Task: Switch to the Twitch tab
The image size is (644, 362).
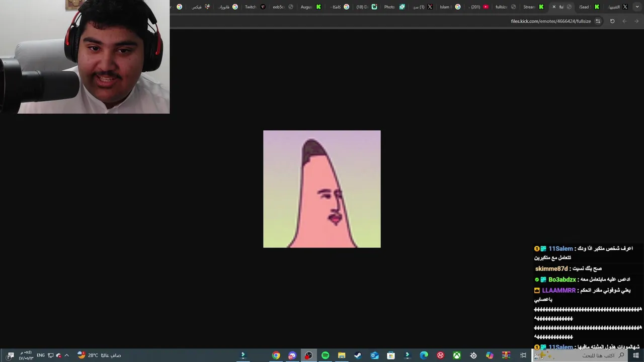Action: tap(255, 7)
